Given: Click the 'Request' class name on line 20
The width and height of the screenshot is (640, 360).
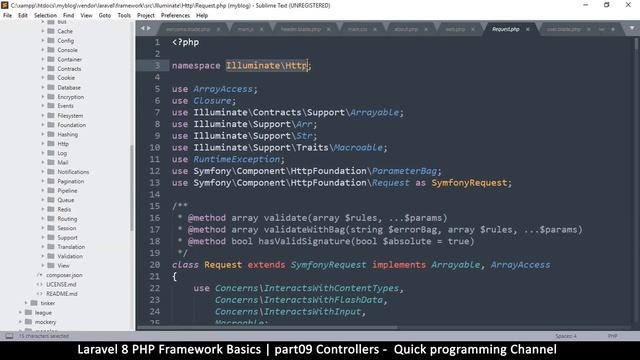Looking at the screenshot, I should coord(223,264).
